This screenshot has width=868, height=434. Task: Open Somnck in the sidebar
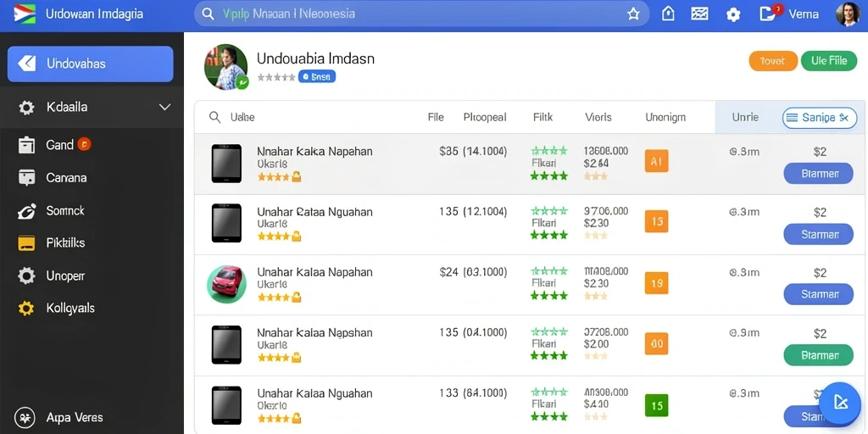(65, 210)
